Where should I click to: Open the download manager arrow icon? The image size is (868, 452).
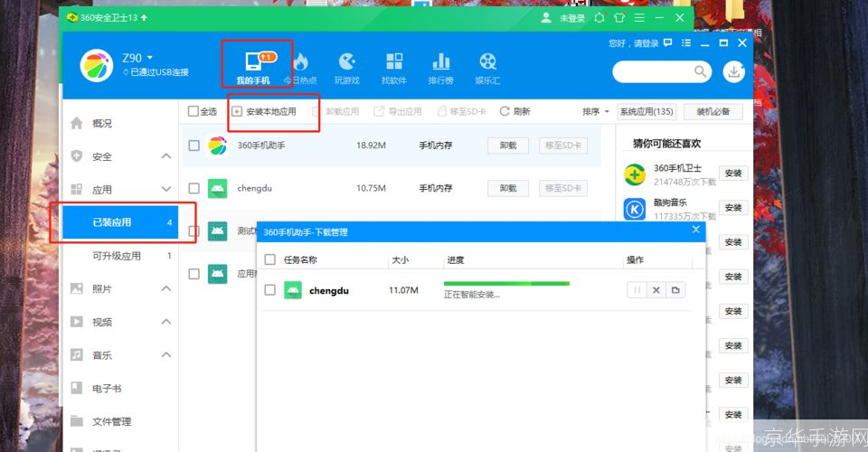point(734,72)
